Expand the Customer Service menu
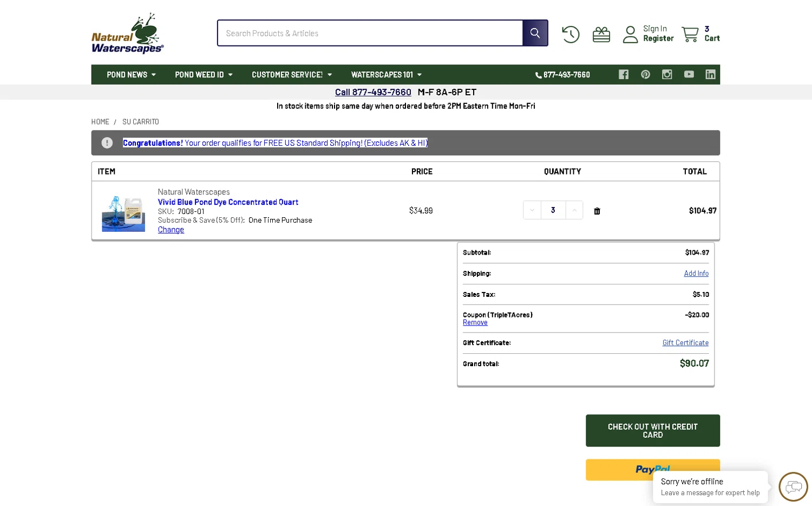Image resolution: width=812 pixels, height=506 pixels. tap(292, 75)
